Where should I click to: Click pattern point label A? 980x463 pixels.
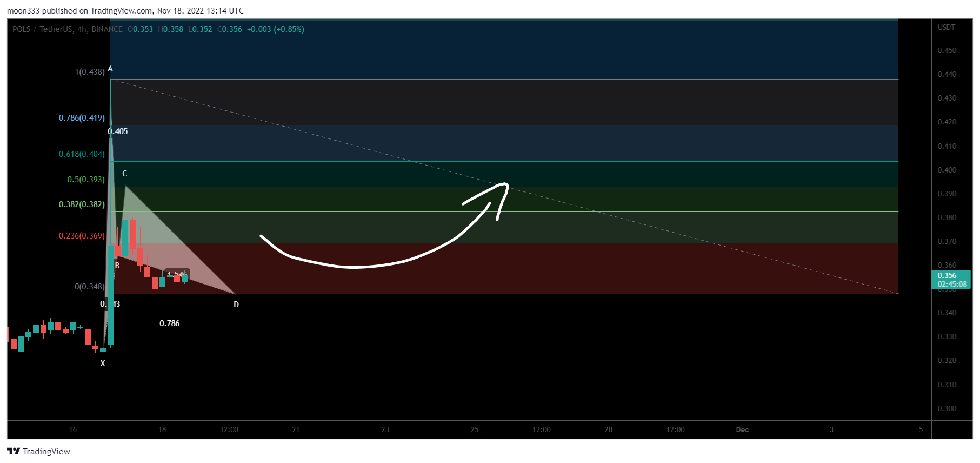coord(110,69)
